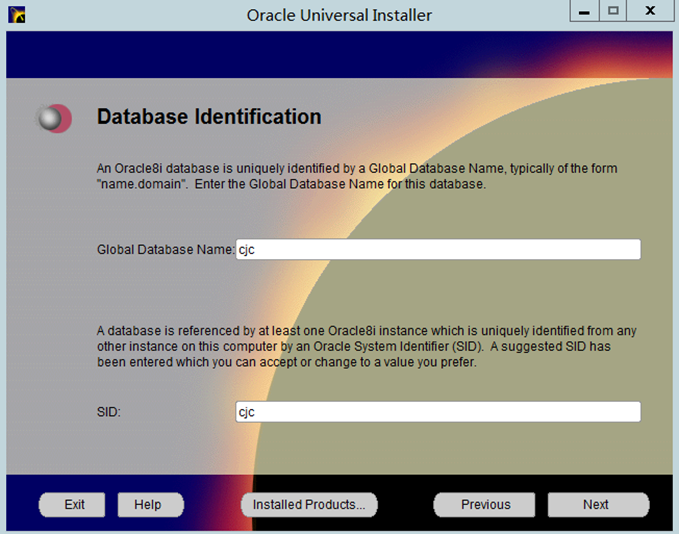Image resolution: width=679 pixels, height=534 pixels.
Task: Proceed by clicking Next
Action: point(596,505)
